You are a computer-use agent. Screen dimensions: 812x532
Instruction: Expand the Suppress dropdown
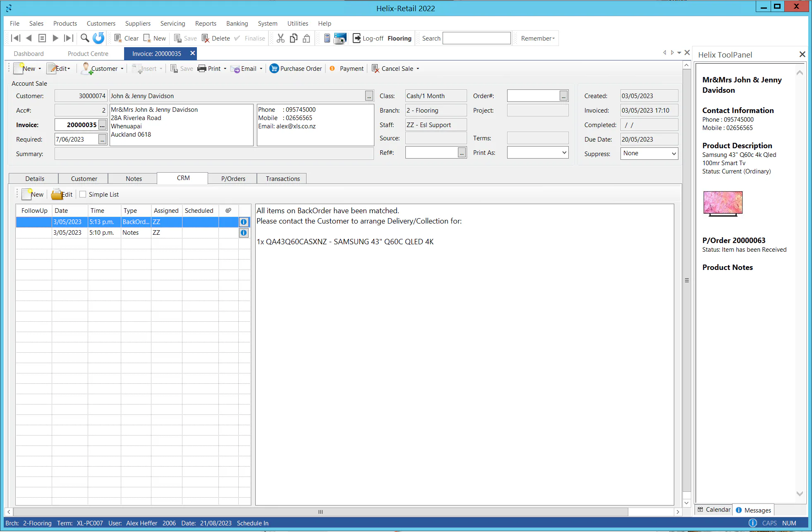click(x=673, y=153)
